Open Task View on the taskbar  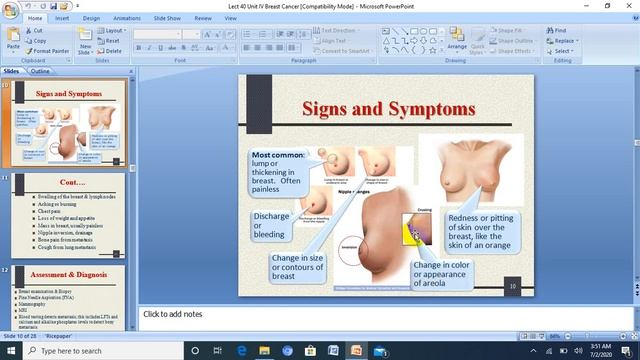[x=218, y=351]
